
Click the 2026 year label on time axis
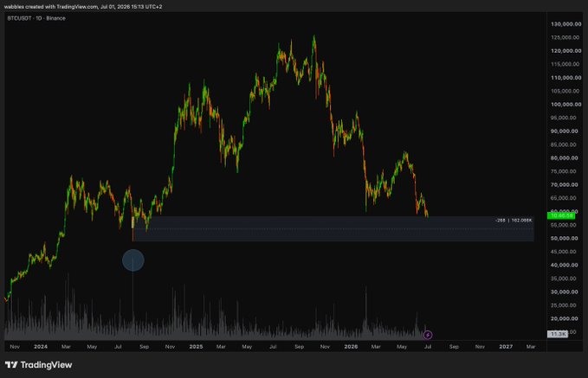[351, 347]
